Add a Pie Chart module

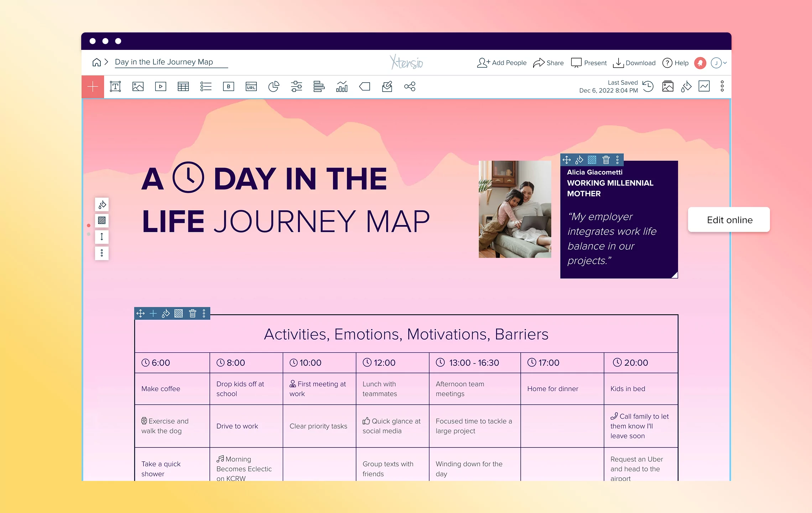click(x=274, y=86)
